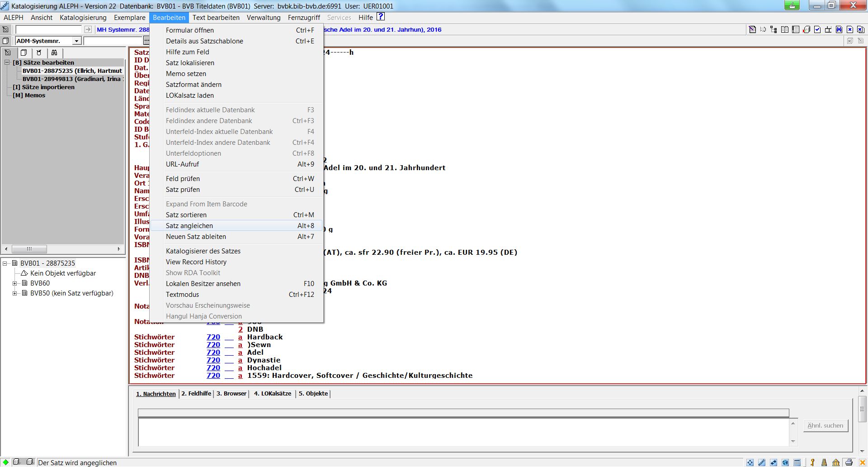The image size is (868, 467).
Task: Switch to the '2. Feldhilfe' tab
Action: (196, 394)
